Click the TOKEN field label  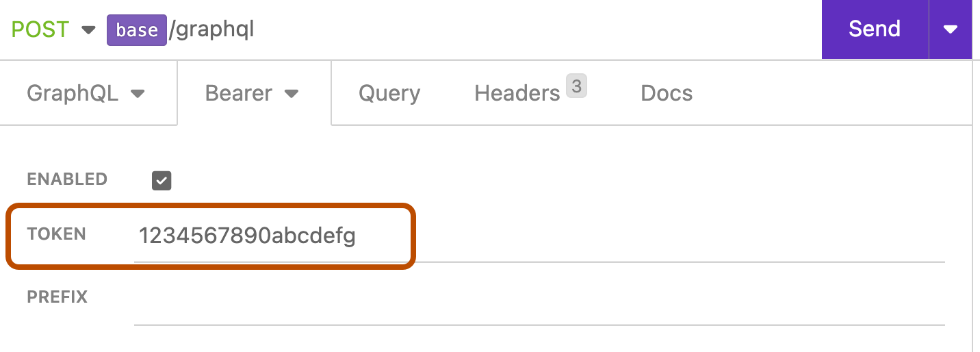tap(56, 234)
